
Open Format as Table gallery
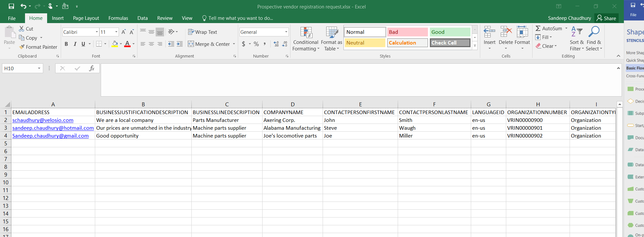pyautogui.click(x=331, y=39)
